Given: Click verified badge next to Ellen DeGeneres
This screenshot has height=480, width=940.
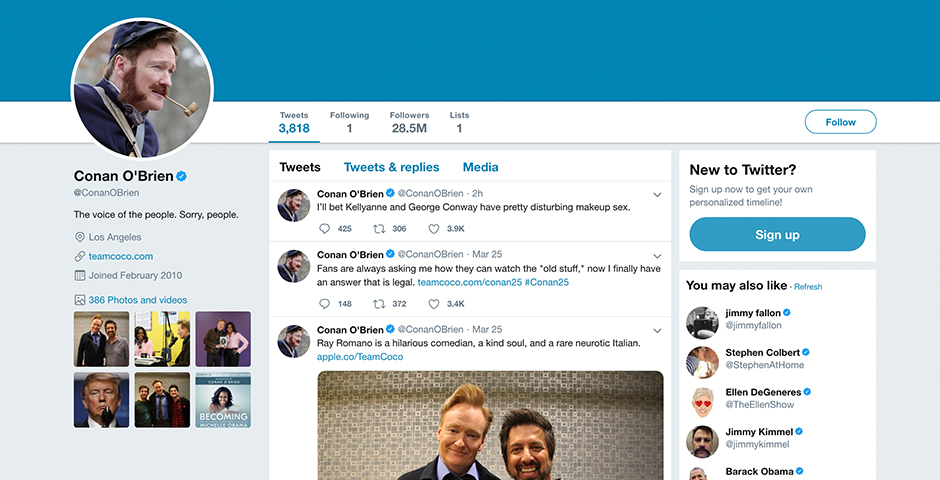Looking at the screenshot, I should pyautogui.click(x=807, y=392).
